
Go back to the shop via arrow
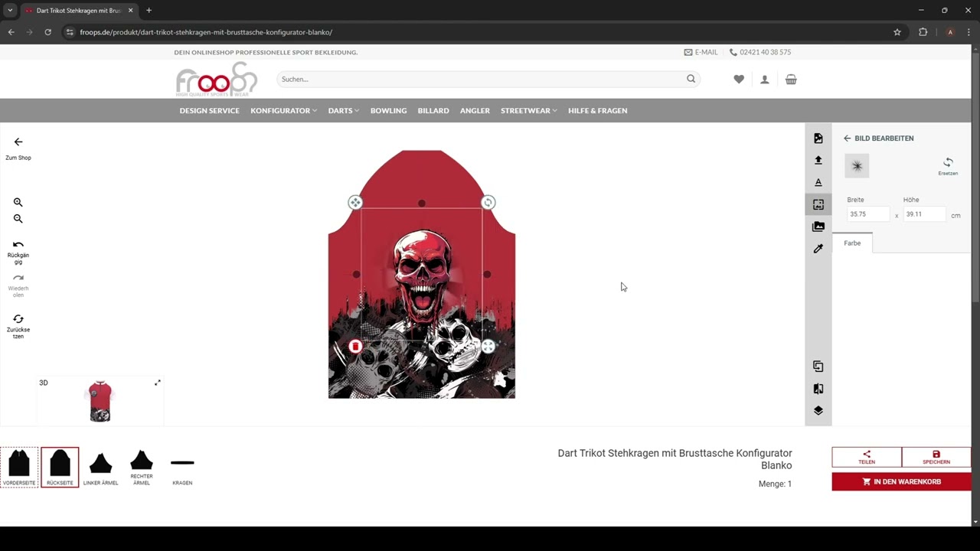18,142
